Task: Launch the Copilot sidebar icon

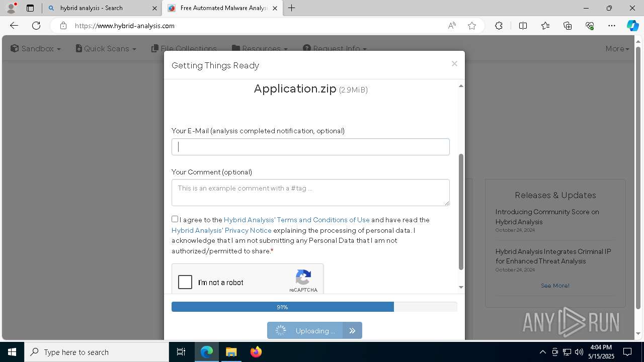Action: (632, 26)
